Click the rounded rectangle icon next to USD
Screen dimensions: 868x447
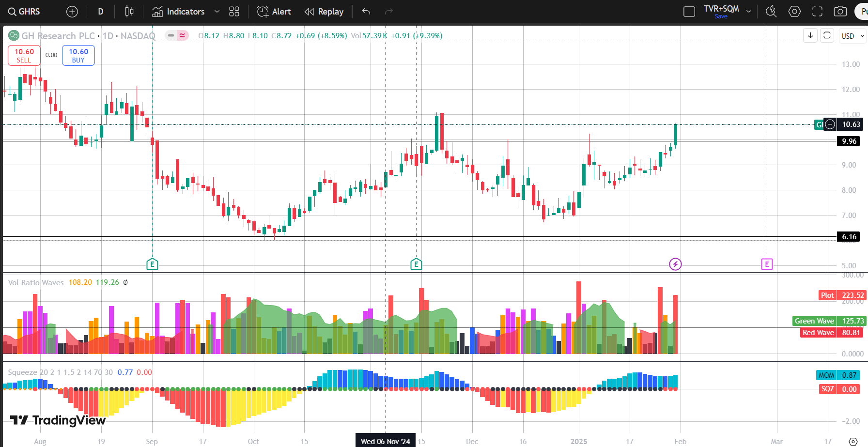827,35
